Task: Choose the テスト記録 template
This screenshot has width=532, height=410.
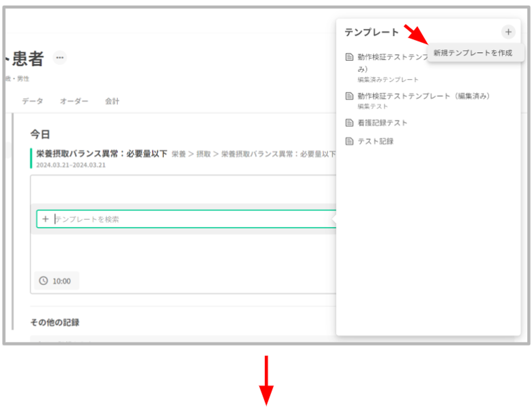Action: tap(375, 141)
